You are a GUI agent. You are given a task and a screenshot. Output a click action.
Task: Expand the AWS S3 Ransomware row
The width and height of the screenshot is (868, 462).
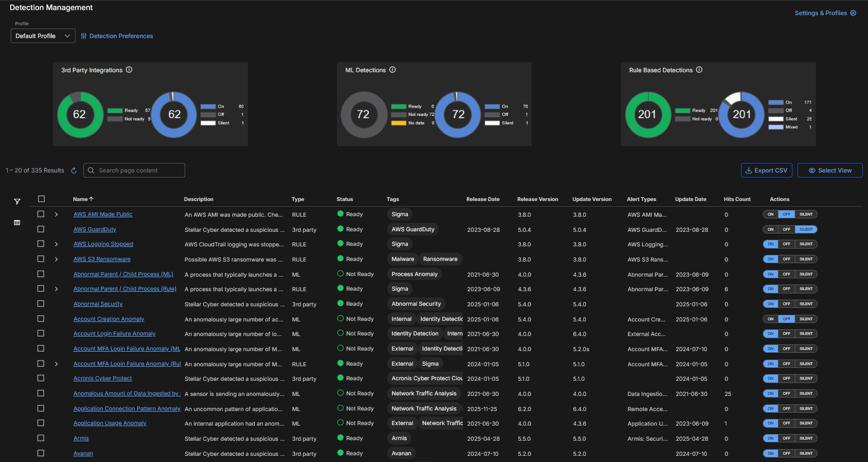[57, 259]
